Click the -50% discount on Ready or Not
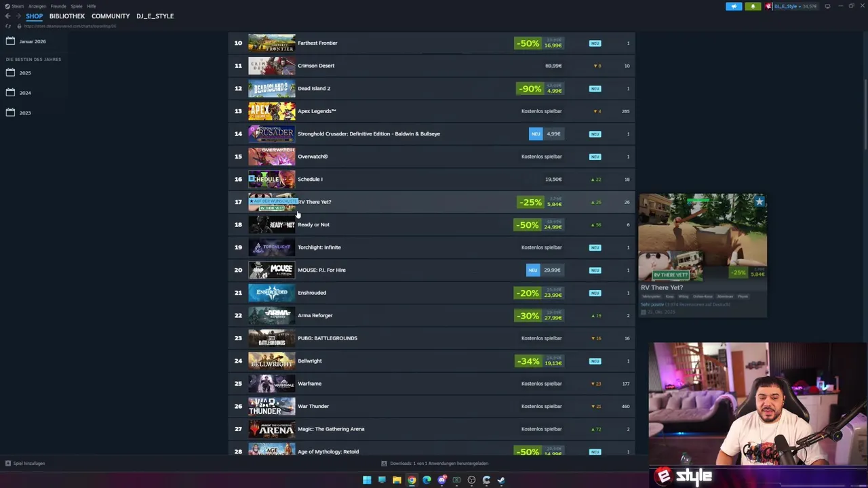 [x=527, y=225]
